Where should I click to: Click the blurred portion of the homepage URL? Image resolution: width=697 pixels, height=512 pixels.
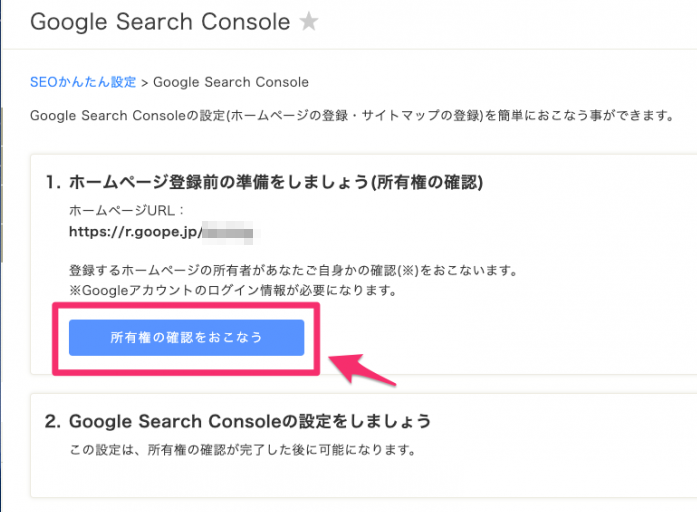tap(228, 232)
